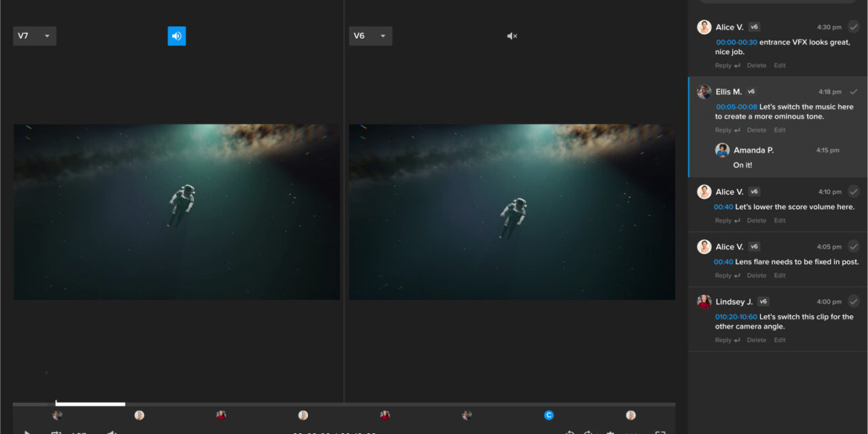Image resolution: width=868 pixels, height=434 pixels.
Task: Reply to the score volume comment
Action: pos(728,220)
